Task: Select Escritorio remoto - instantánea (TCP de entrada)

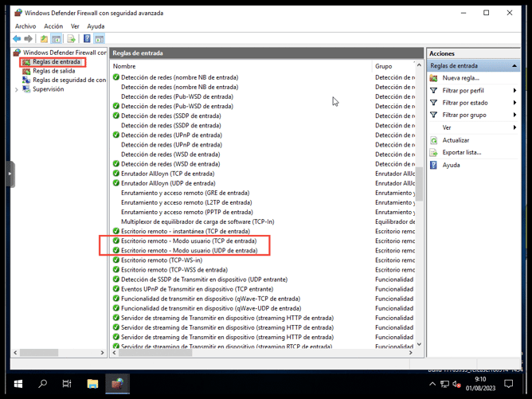Action: 186,232
